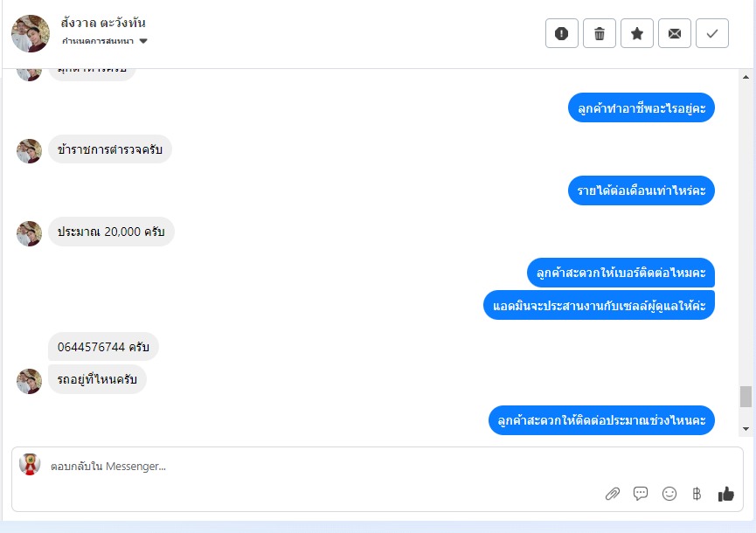The image size is (756, 533).
Task: Click the scrollbar down arrow
Action: coord(746,428)
